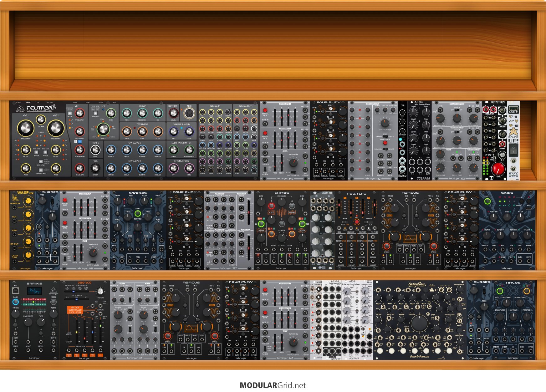Click the "FOUR LFO" module title
Viewport: 546px width, 392px height.
point(357,194)
